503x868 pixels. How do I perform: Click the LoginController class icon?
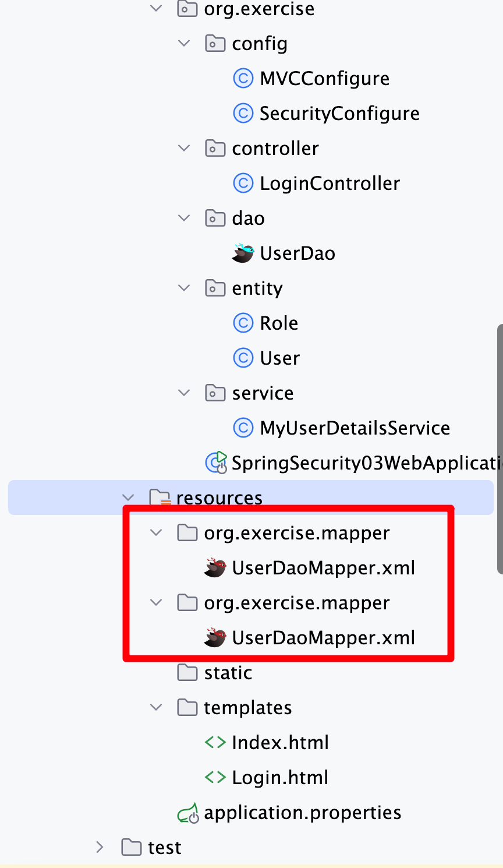[243, 183]
